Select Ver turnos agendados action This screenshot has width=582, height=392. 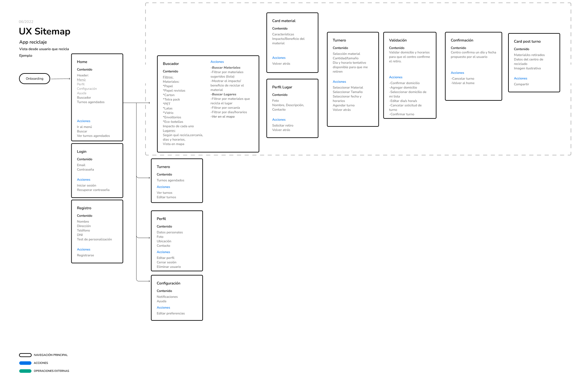click(93, 136)
